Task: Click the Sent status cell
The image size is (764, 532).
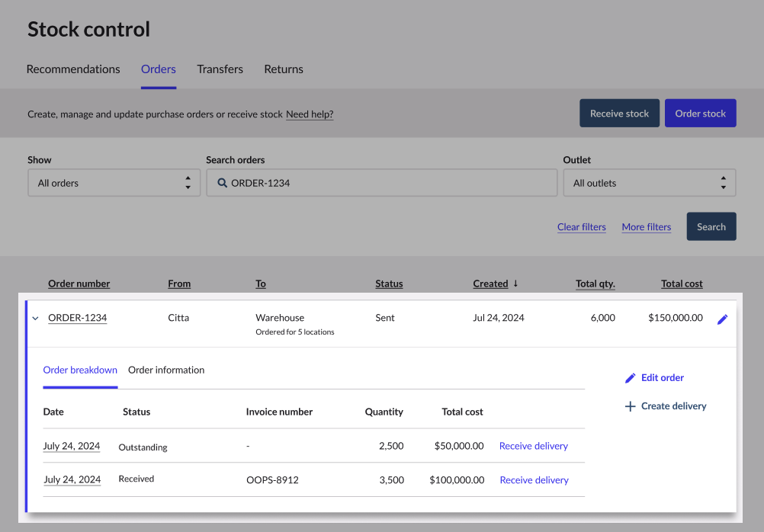Action: [x=385, y=318]
